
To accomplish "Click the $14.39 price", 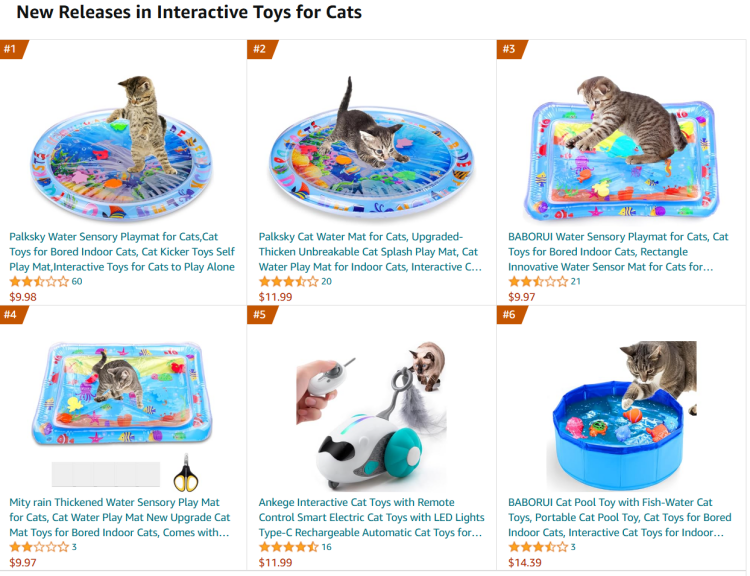I will (524, 563).
